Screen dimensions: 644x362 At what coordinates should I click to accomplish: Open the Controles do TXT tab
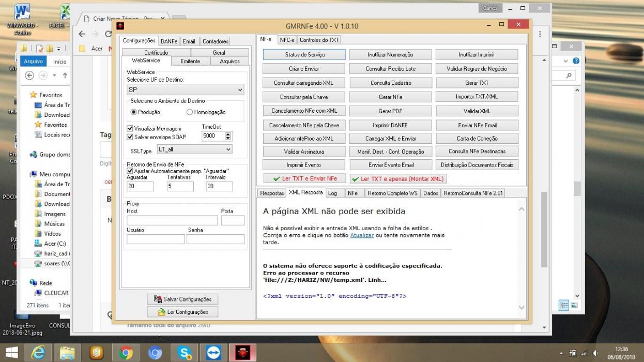[319, 40]
